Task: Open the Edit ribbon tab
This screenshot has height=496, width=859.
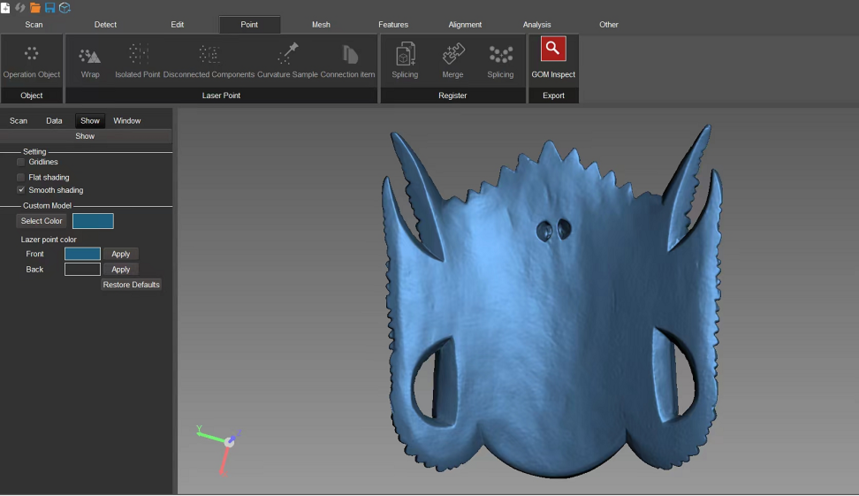Action: point(177,25)
